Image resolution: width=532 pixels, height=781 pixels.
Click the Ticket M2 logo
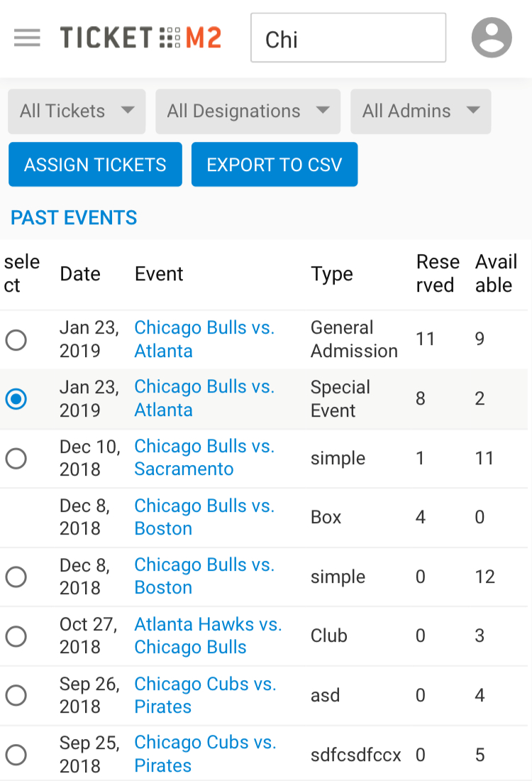pos(140,38)
